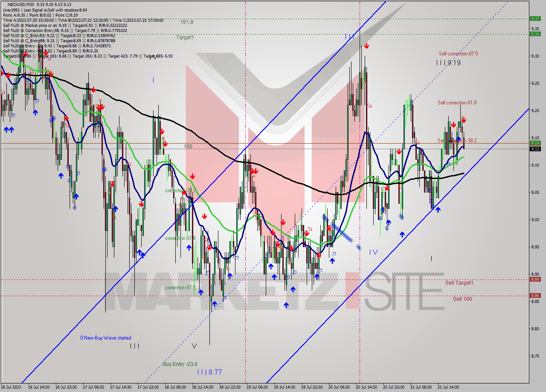Click the 'Sell correction 87.5' label
Image resolution: width=546 pixels, height=392 pixels.
click(x=459, y=54)
